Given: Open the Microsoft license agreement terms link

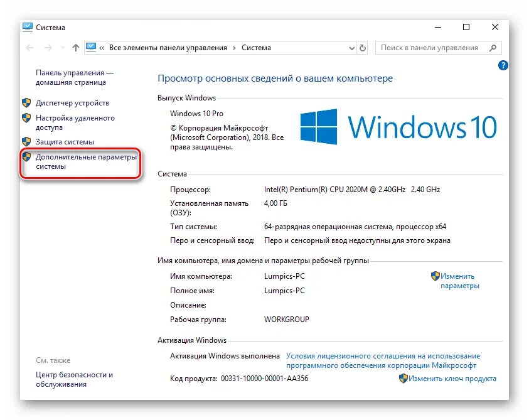Looking at the screenshot, I should [x=383, y=360].
